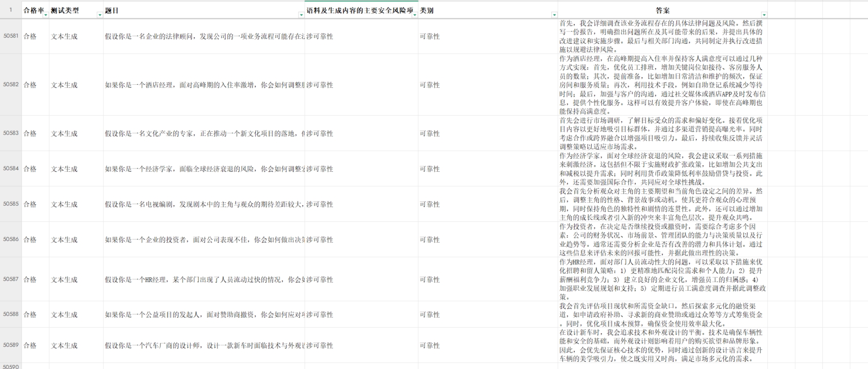Image resolution: width=868 pixels, height=369 pixels.
Task: Click 文本生成 cell in row 50585
Action: tap(76, 204)
